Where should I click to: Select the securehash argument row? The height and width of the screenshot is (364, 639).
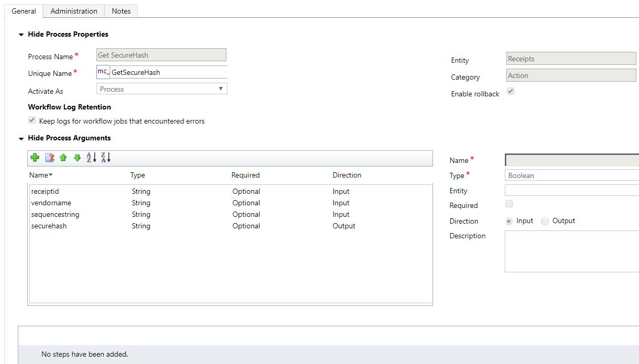(49, 226)
